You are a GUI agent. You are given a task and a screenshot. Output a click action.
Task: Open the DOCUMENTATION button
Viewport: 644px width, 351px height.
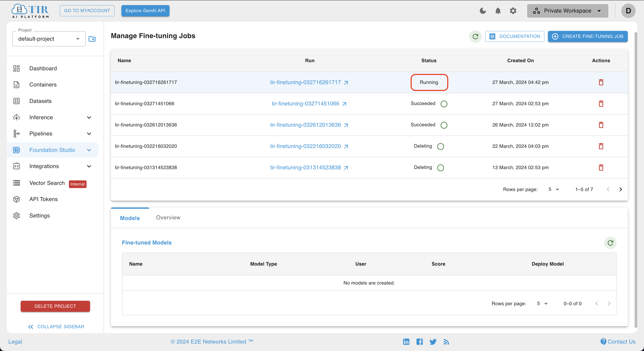pyautogui.click(x=515, y=36)
